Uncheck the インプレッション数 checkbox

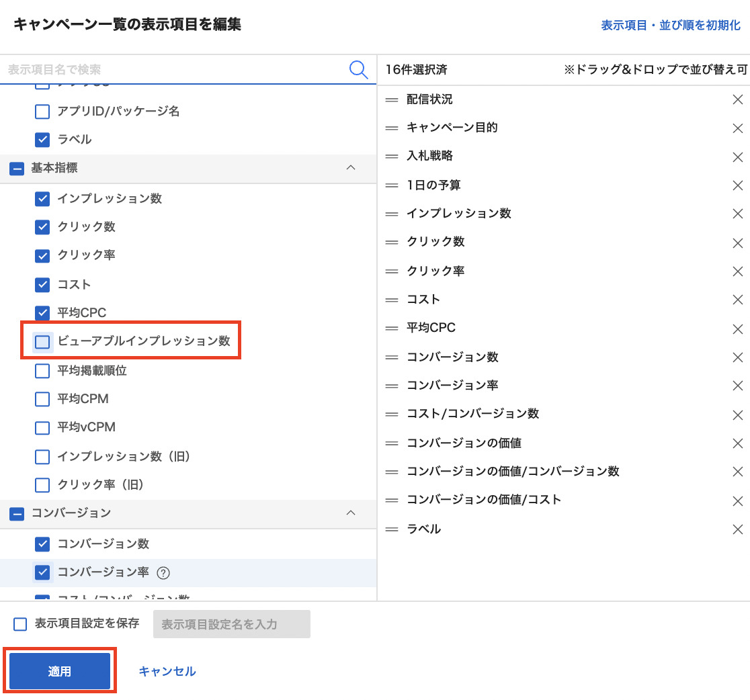click(42, 199)
